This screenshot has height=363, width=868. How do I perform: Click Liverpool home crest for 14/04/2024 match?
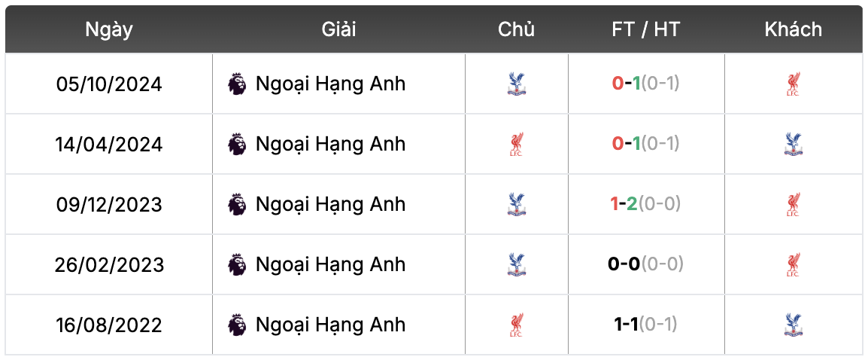517,144
